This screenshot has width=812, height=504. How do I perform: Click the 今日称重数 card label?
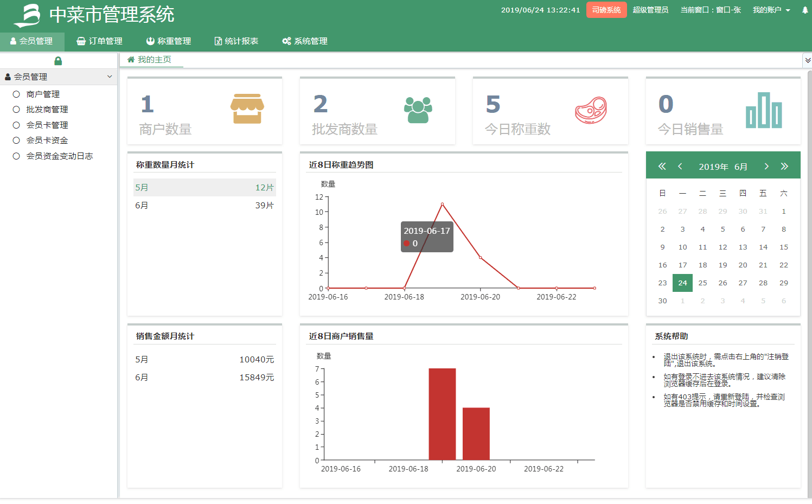[517, 130]
